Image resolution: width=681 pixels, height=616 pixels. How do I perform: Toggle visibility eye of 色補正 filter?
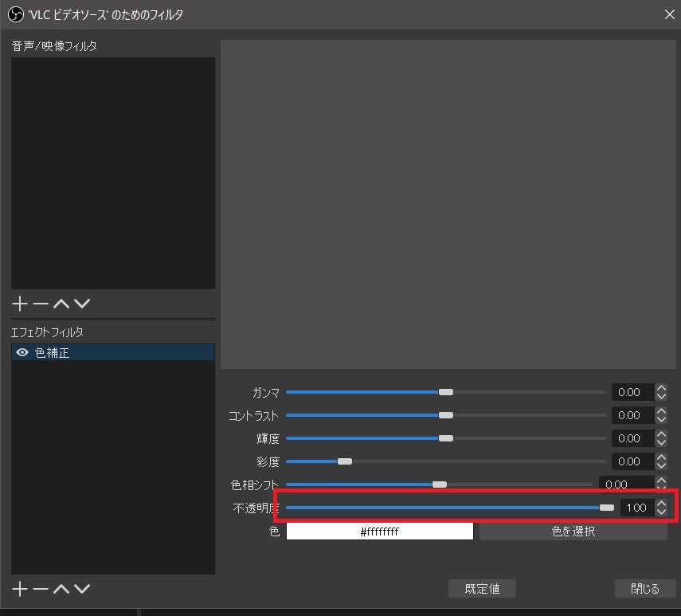(22, 352)
